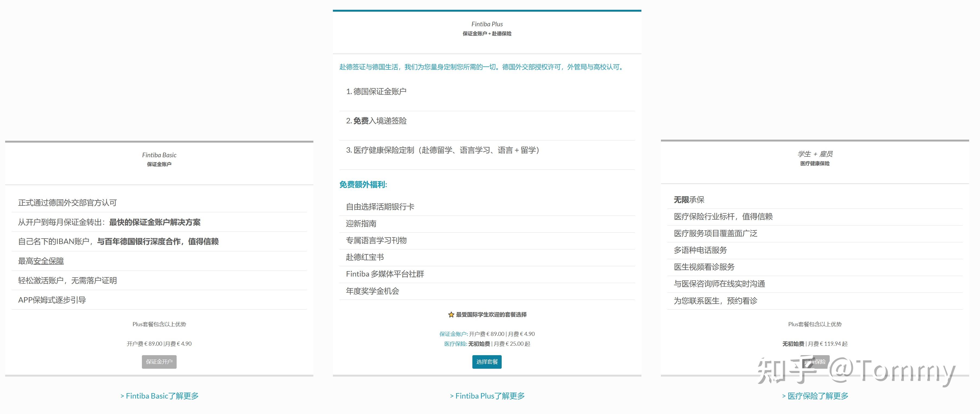Open the Fintiba Basic了解更多 link
The image size is (980, 414).
pyautogui.click(x=160, y=396)
